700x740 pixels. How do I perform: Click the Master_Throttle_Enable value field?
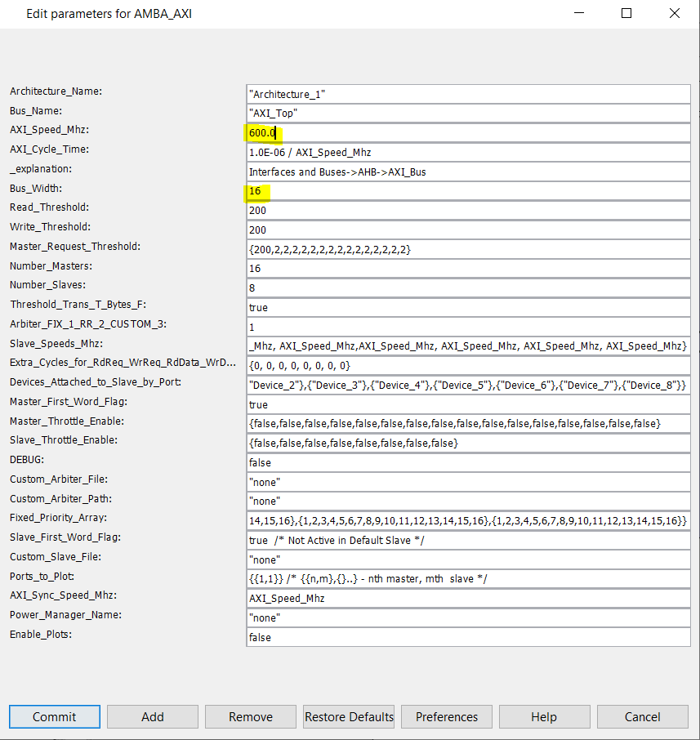tap(468, 424)
